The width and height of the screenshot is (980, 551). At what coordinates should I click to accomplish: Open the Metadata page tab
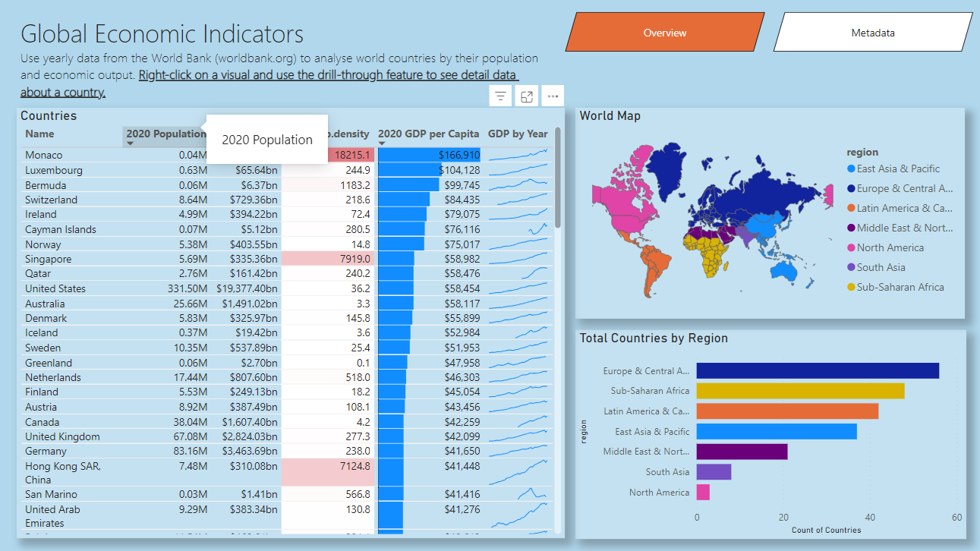tap(872, 33)
